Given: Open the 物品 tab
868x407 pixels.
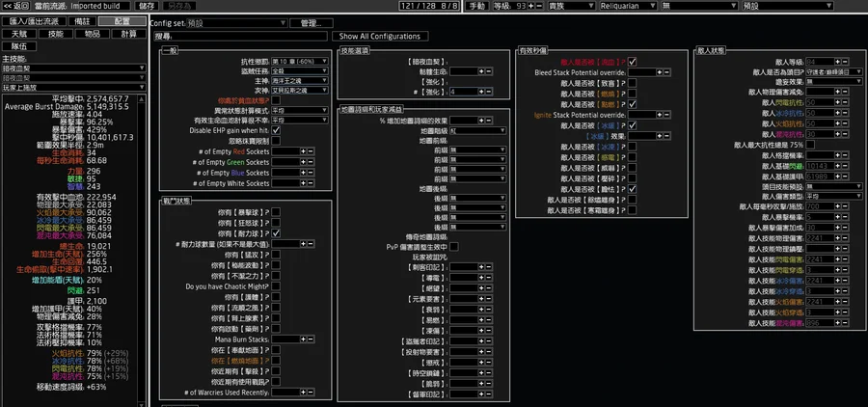Looking at the screenshot, I should (92, 34).
